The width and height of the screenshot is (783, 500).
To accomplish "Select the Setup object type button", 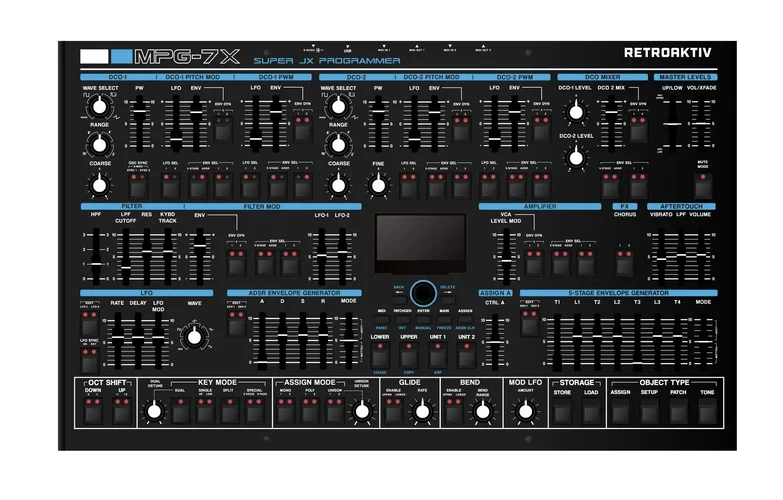I will pyautogui.click(x=649, y=412).
